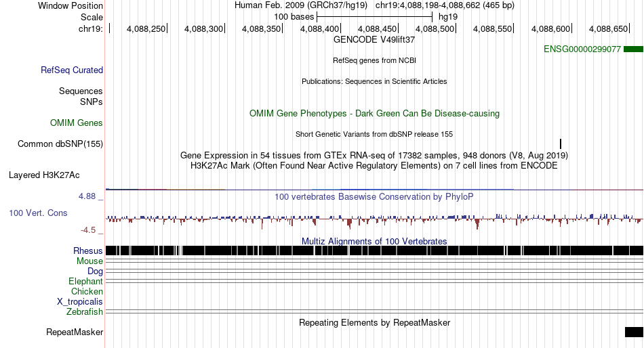Click Publications: Sequences in Scientific Articles title

point(374,81)
